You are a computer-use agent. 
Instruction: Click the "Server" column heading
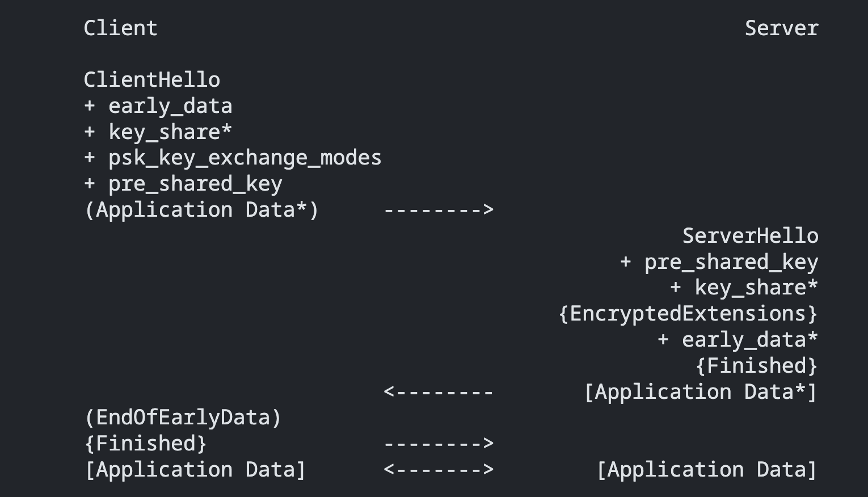pyautogui.click(x=781, y=28)
